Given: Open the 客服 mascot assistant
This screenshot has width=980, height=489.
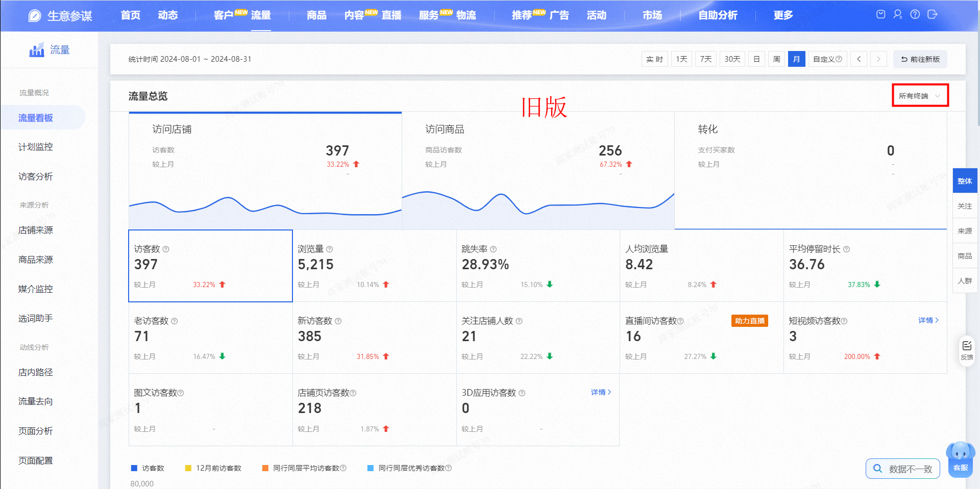Looking at the screenshot, I should pyautogui.click(x=961, y=459).
